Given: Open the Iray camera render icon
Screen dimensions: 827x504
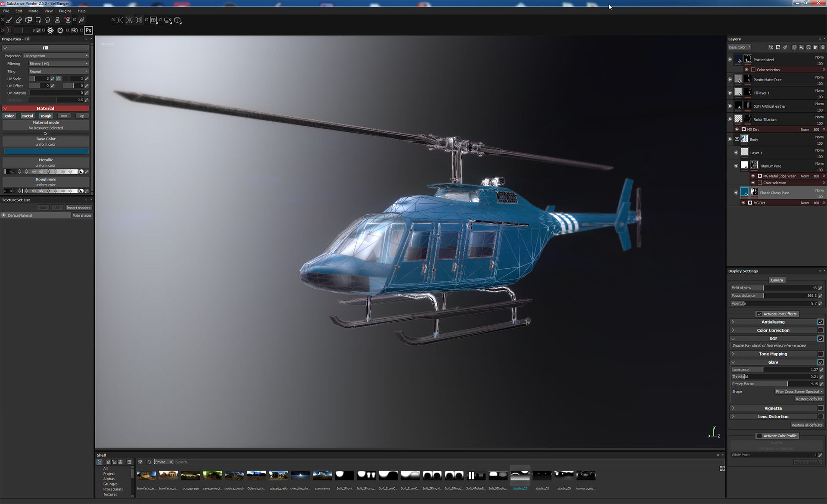Looking at the screenshot, I should tap(75, 30).
